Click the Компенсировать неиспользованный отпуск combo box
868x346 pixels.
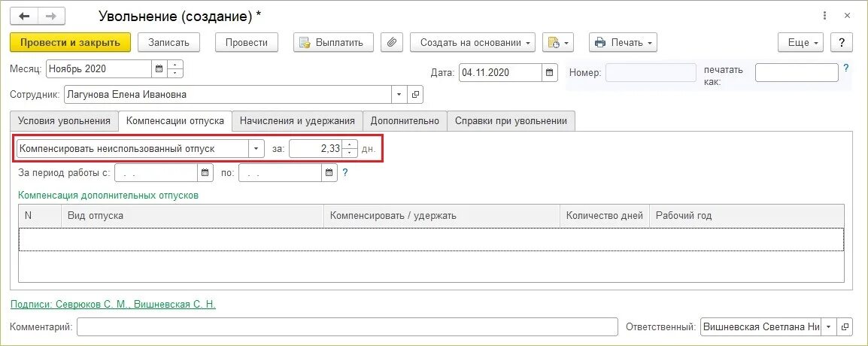pos(133,148)
